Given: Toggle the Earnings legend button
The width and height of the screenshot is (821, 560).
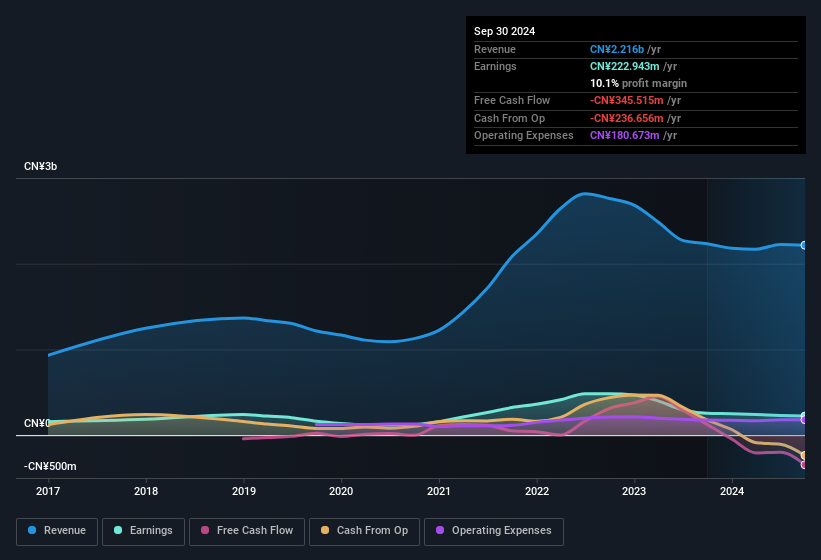Looking at the screenshot, I should pos(143,531).
